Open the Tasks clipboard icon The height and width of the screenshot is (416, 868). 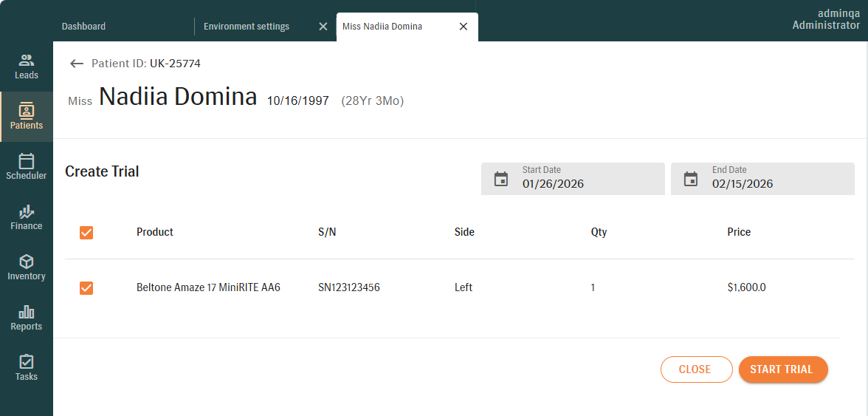27,362
